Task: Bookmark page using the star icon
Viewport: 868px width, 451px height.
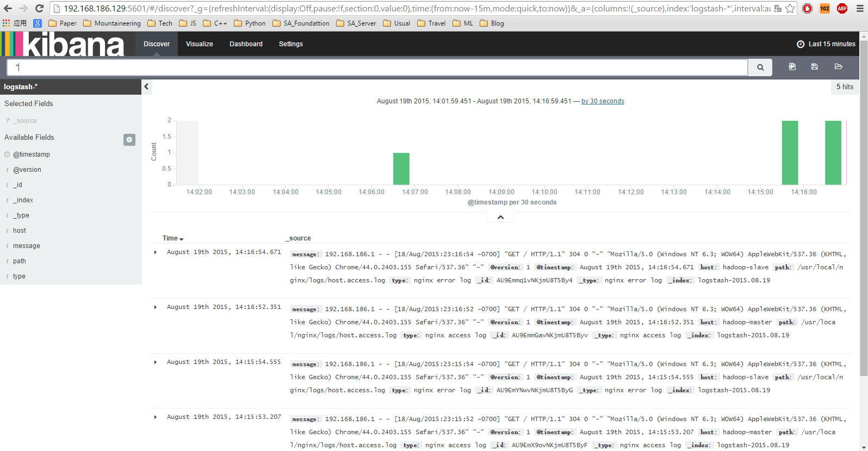Action: 790,8
